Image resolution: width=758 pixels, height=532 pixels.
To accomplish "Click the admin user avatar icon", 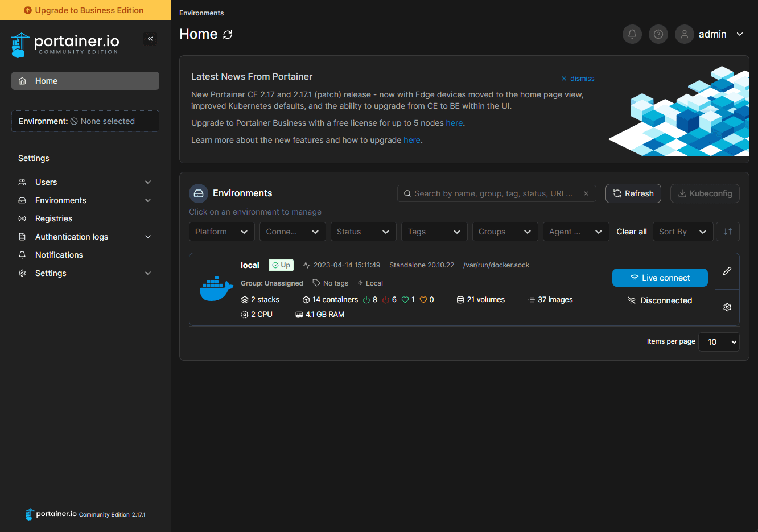I will (x=685, y=34).
